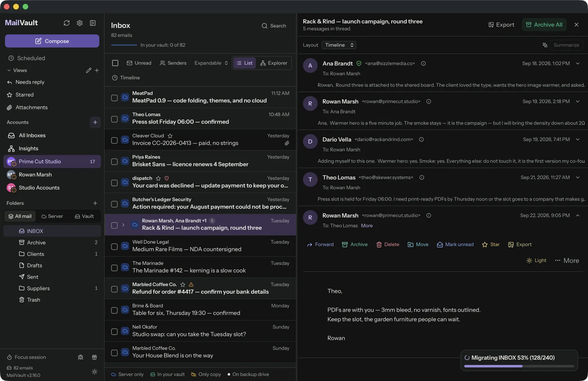Export the whole thread from header

click(x=501, y=25)
